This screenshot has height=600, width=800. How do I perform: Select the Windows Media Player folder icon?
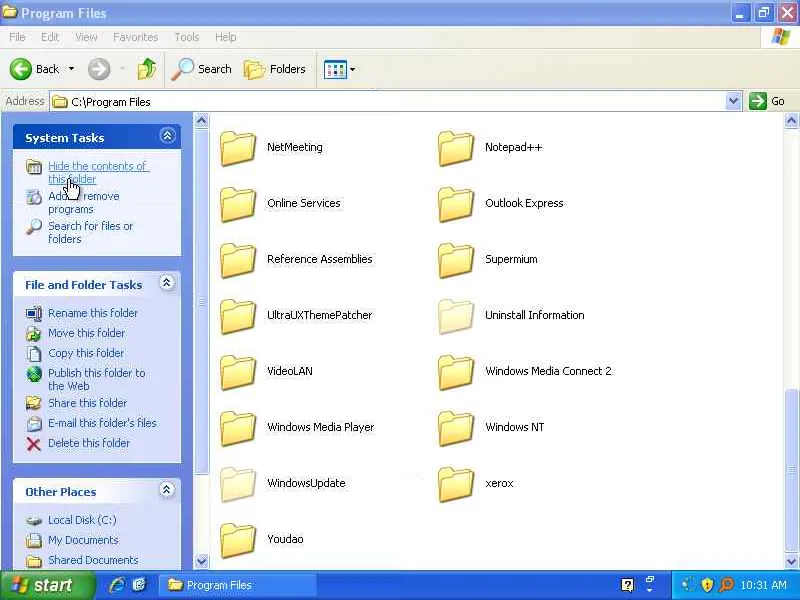click(x=238, y=429)
